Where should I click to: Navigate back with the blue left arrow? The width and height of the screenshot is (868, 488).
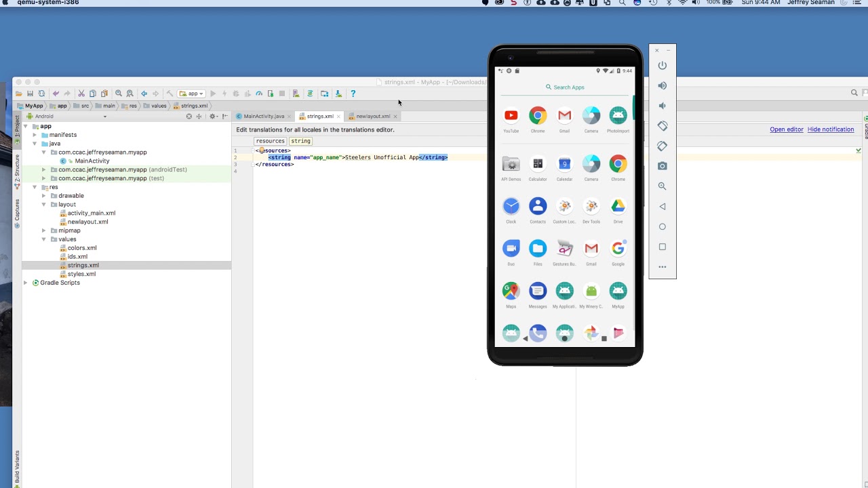[144, 94]
